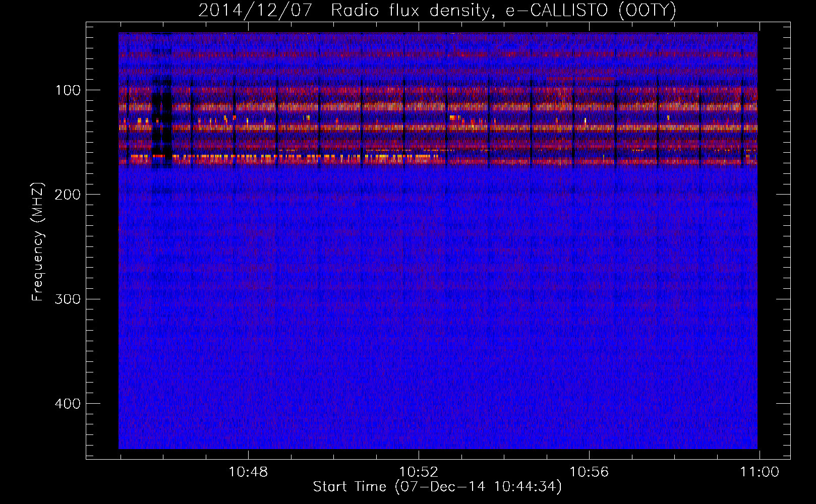Click the '200' frequency tick label
816x504 pixels.
(68, 195)
